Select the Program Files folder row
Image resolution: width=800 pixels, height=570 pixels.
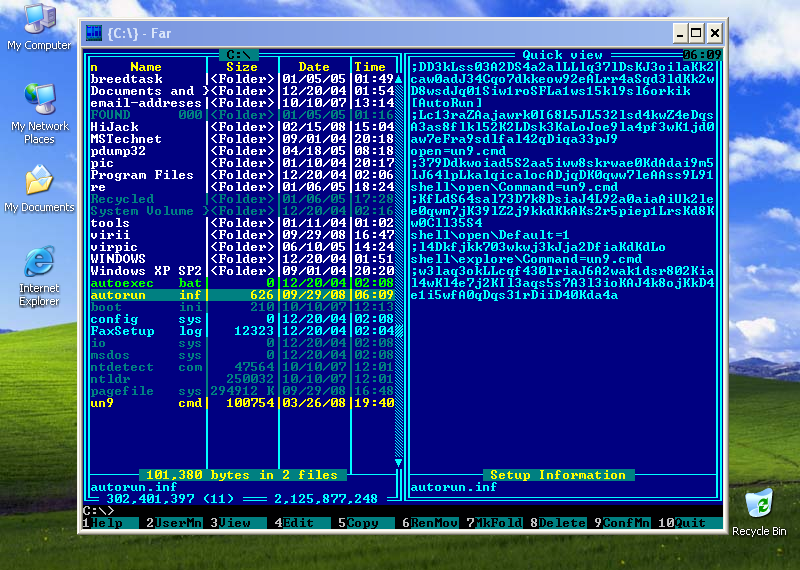click(242, 175)
